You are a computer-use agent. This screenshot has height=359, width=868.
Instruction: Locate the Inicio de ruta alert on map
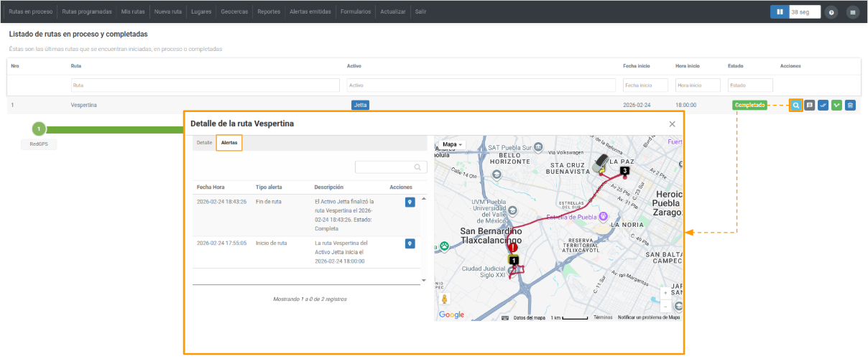410,243
